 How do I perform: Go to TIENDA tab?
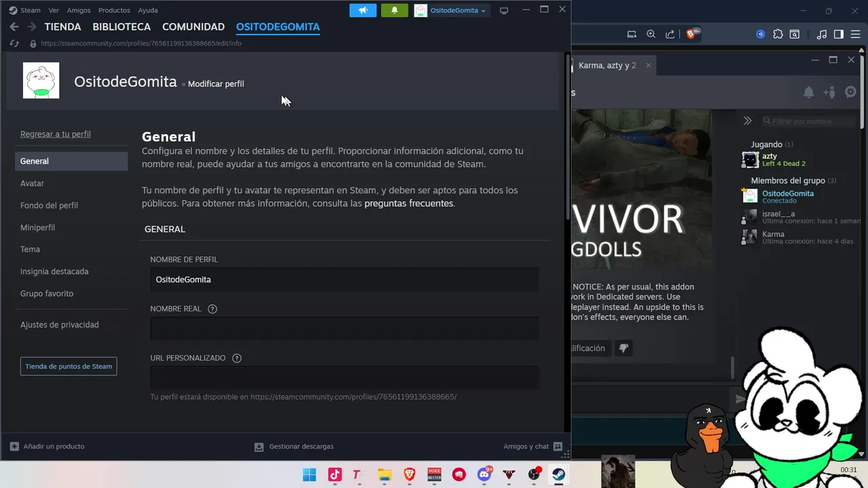(62, 27)
